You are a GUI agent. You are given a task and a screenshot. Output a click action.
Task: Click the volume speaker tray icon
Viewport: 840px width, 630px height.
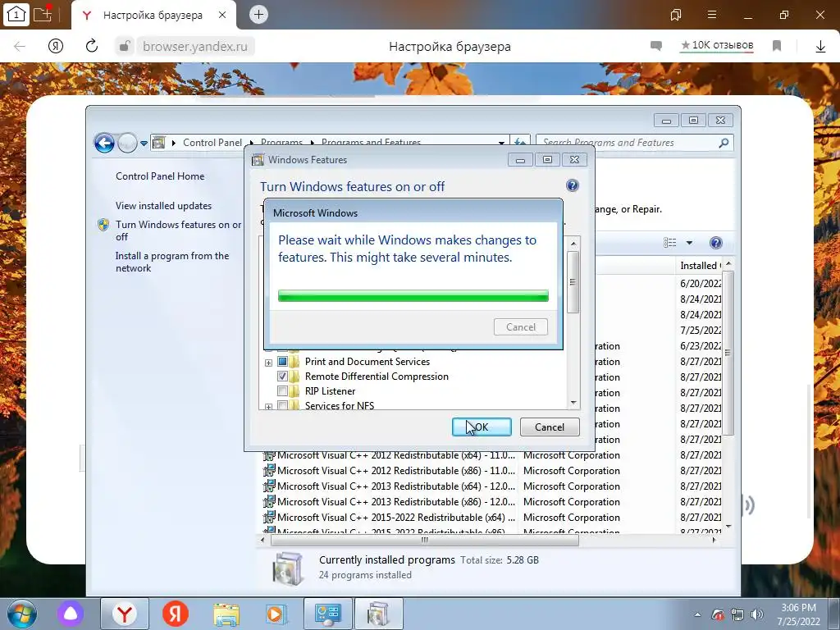point(757,614)
